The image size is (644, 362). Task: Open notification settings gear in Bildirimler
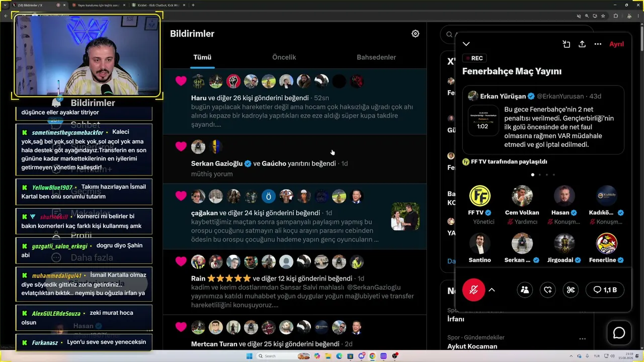[415, 34]
